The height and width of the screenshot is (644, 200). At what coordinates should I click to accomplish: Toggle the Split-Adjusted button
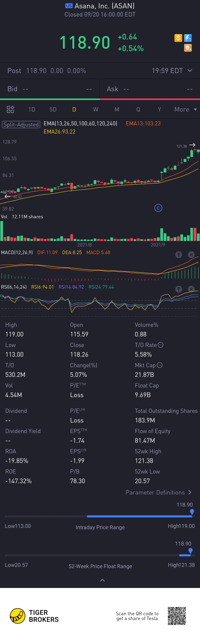click(21, 124)
